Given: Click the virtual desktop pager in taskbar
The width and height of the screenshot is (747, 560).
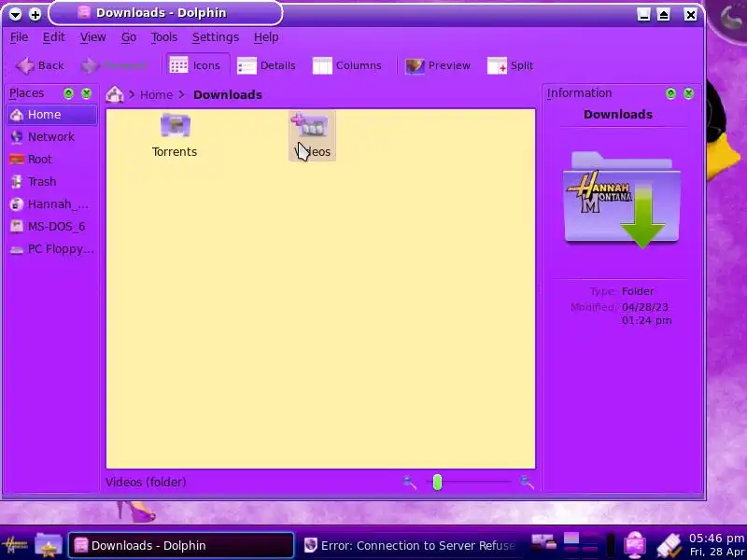Looking at the screenshot, I should (x=581, y=543).
